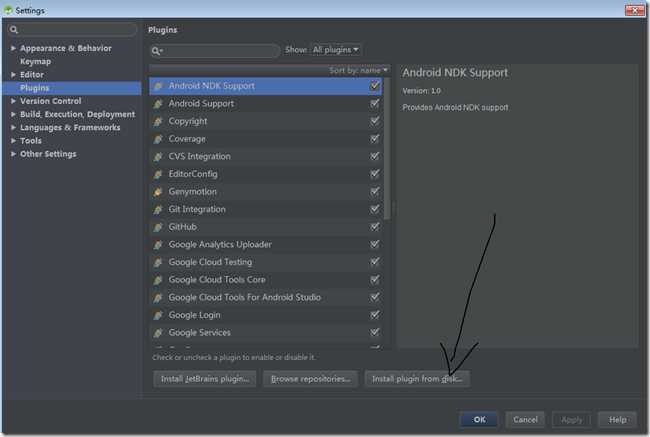Disable the Android NDK Support plugin checkbox

375,85
